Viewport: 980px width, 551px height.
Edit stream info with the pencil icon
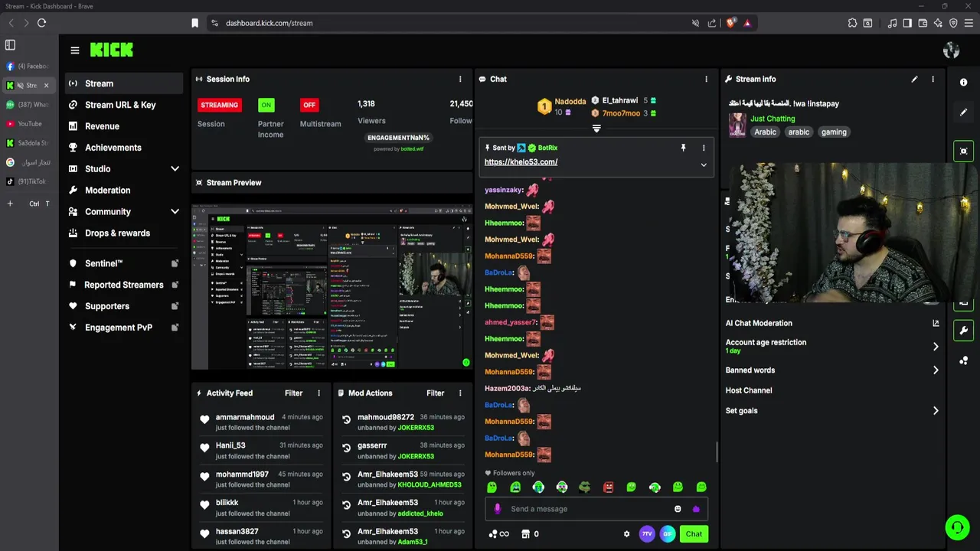point(914,79)
